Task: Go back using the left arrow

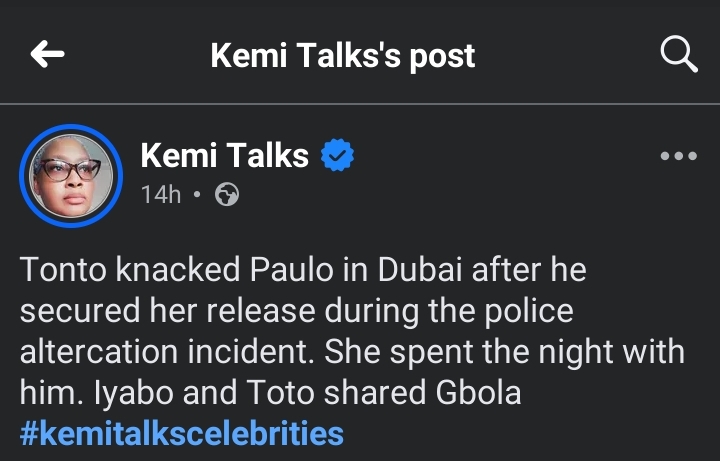Action: [x=47, y=55]
